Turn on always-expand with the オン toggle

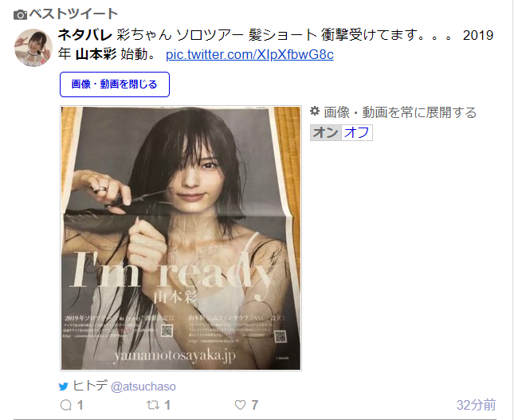[325, 132]
